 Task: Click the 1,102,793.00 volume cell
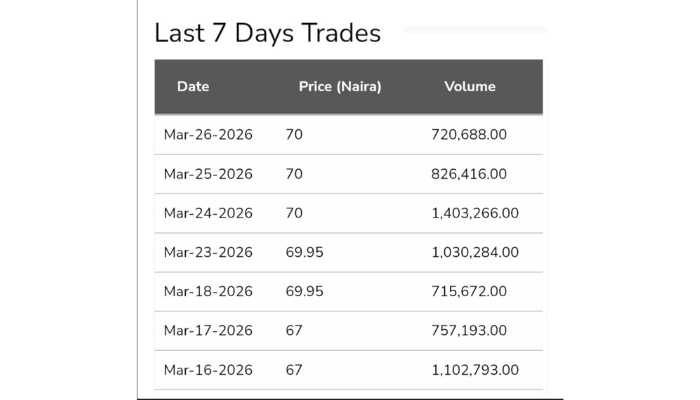pyautogui.click(x=475, y=370)
